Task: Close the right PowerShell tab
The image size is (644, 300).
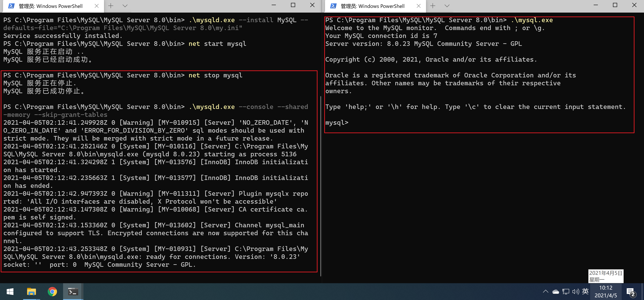Action: click(x=418, y=6)
